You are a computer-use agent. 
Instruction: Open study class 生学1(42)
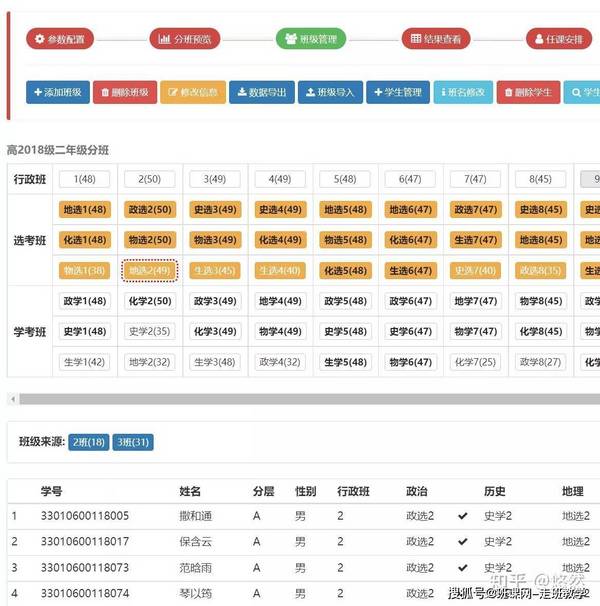pyautogui.click(x=84, y=362)
